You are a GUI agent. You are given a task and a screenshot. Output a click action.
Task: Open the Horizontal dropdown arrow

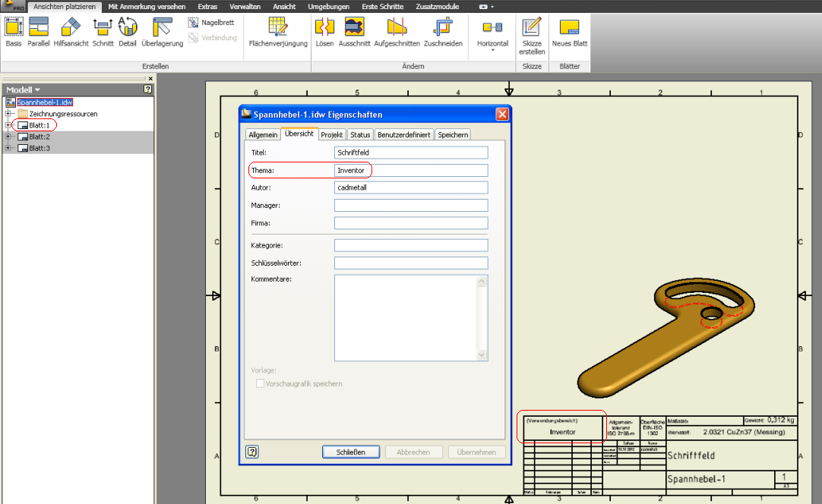(x=493, y=50)
